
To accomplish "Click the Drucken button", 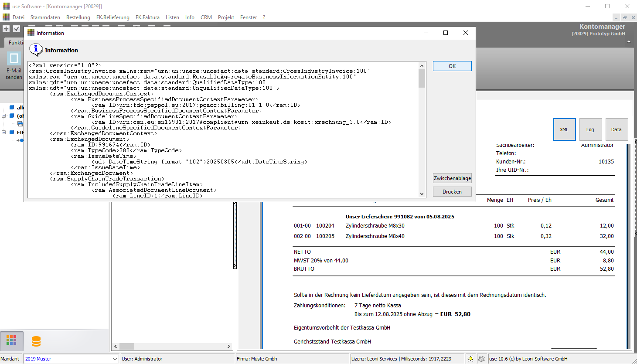I will click(452, 192).
